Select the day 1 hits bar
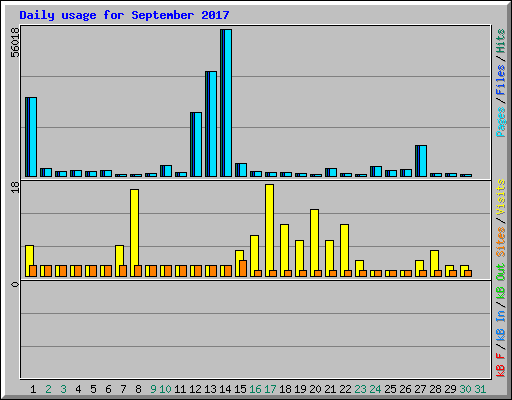 click(31, 137)
